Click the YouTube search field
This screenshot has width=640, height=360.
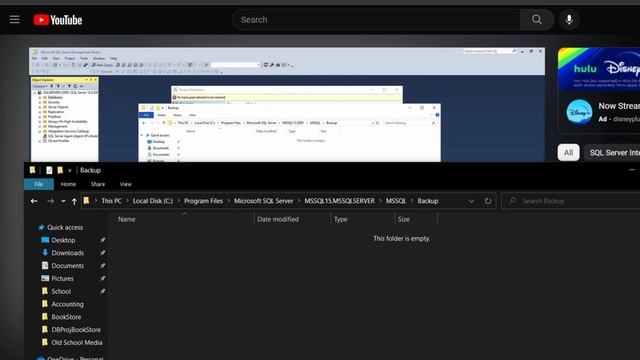pyautogui.click(x=376, y=20)
